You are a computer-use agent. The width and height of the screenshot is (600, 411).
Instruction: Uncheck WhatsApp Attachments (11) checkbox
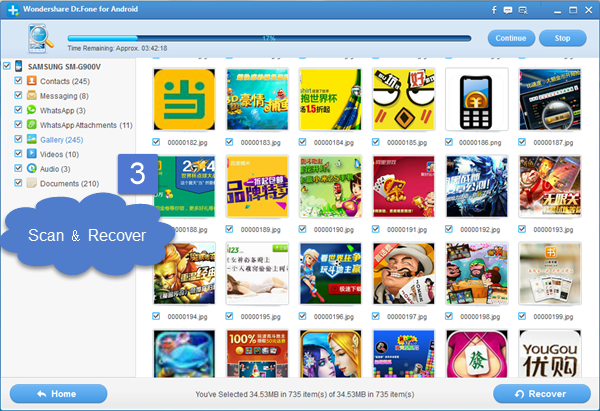click(18, 124)
